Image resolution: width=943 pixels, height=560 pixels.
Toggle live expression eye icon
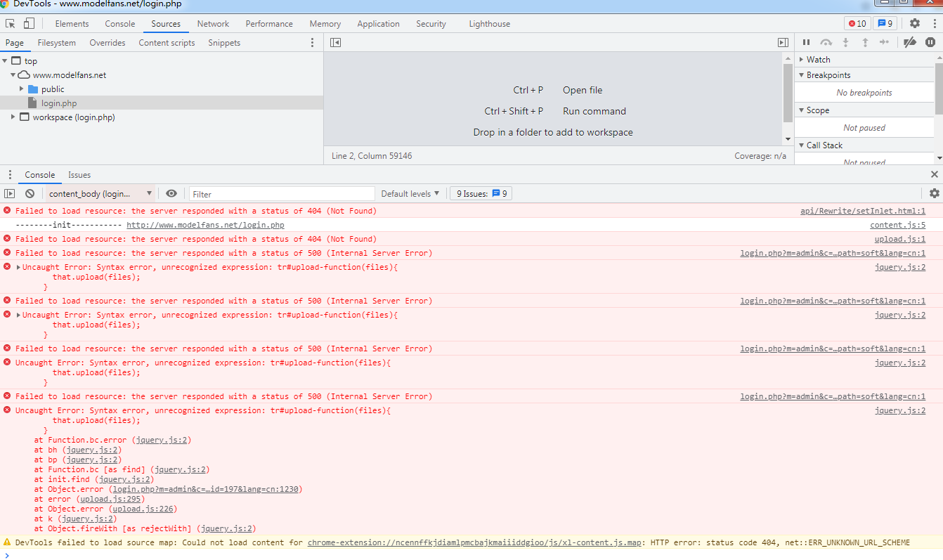[x=171, y=193]
